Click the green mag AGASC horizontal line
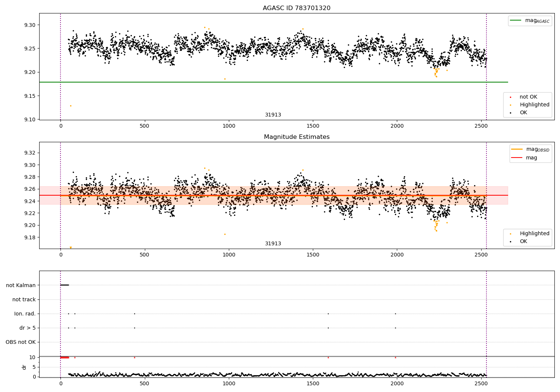Screen dimensions: 560x392 (x=273, y=82)
